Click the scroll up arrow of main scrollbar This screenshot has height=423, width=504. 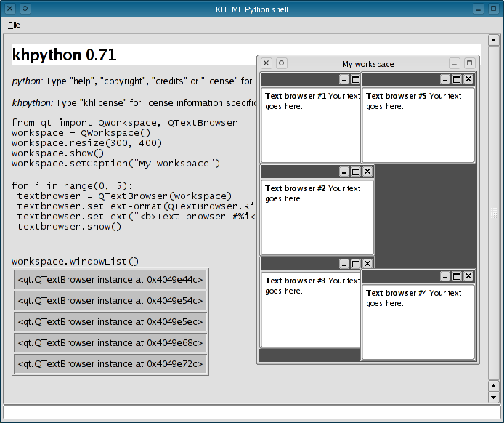494,39
